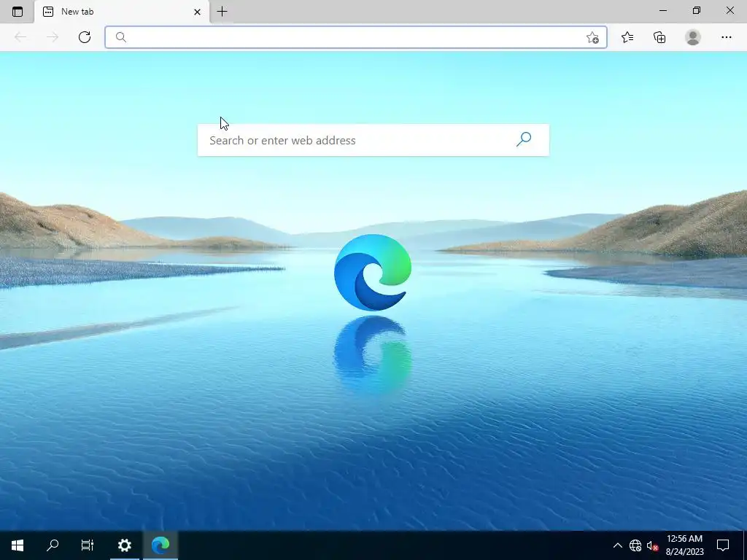Open Settings and more menu
The width and height of the screenshot is (747, 560).
click(726, 37)
